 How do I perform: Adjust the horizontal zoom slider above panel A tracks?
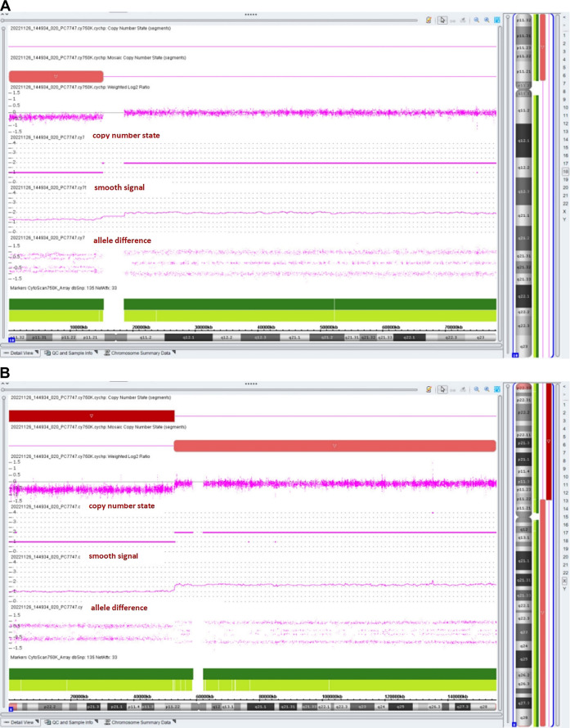coord(209,20)
